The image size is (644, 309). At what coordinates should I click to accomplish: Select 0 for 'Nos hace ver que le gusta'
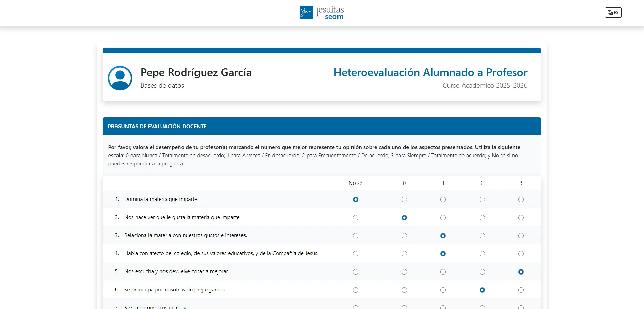404,218
